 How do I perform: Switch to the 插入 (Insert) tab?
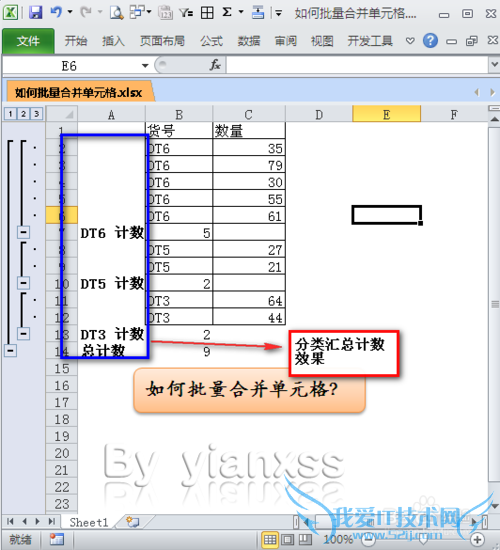coord(113,41)
